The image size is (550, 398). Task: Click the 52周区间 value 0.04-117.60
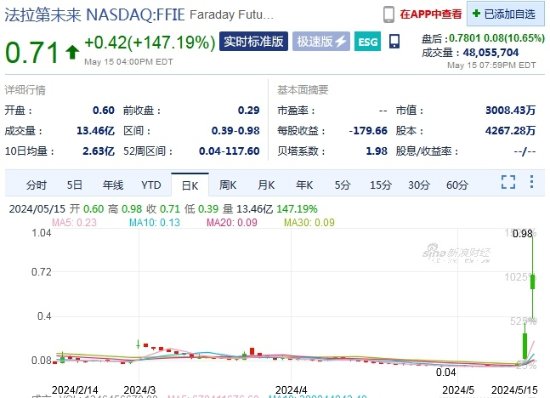click(229, 151)
